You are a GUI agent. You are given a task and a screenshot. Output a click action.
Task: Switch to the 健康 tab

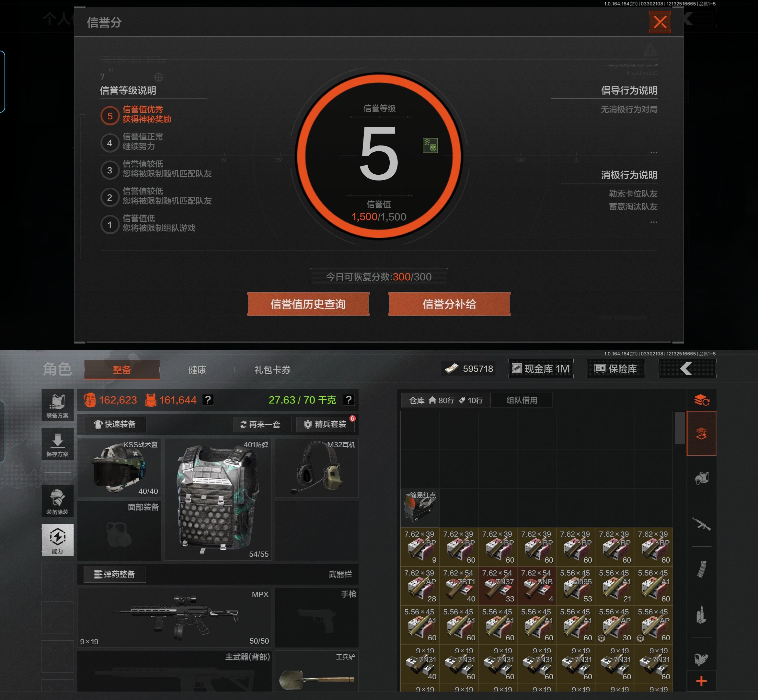[197, 370]
